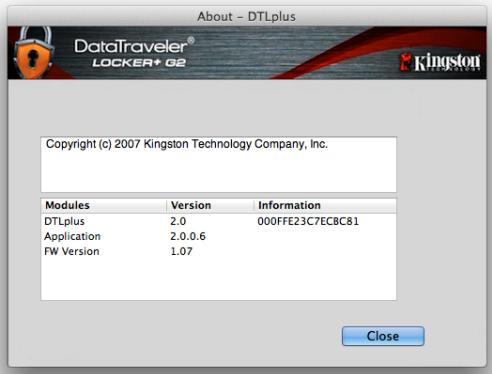This screenshot has height=374, width=492.
Task: Click the About – DTLplus window title
Action: [247, 17]
